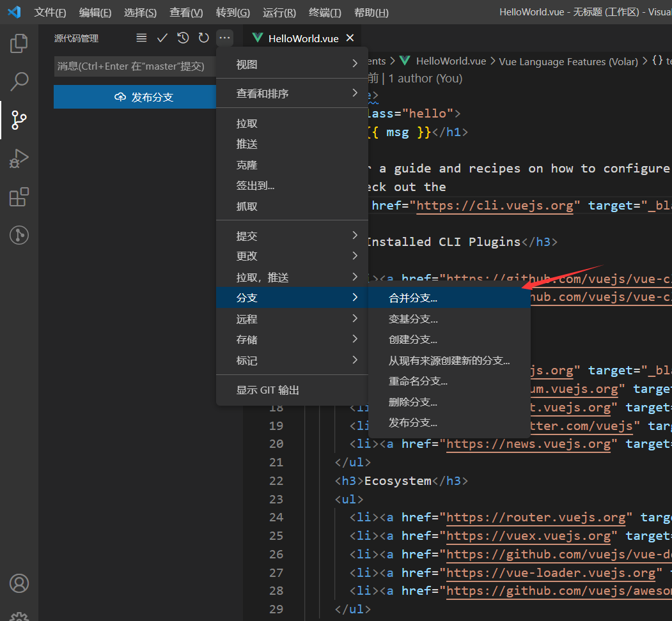672x621 pixels.
Task: Select 抓取 menu entry
Action: [292, 206]
